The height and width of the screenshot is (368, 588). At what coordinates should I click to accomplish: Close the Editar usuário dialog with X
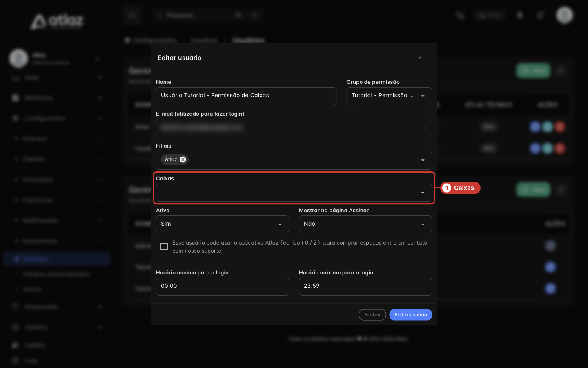click(x=420, y=58)
